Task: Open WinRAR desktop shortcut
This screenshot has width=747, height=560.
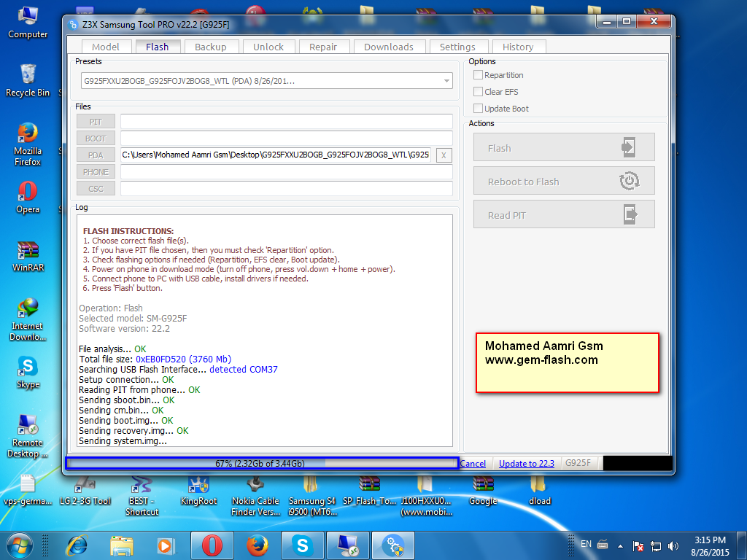Action: [28, 256]
